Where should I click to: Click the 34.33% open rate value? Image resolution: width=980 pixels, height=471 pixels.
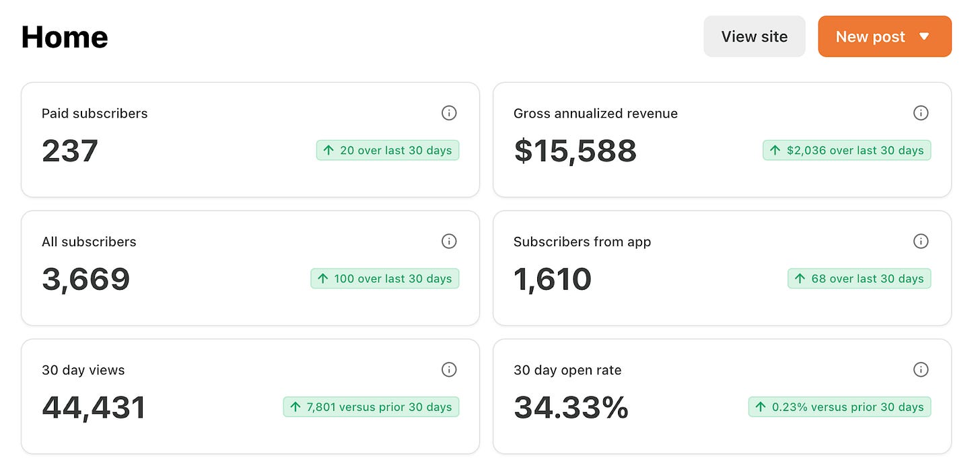point(571,407)
